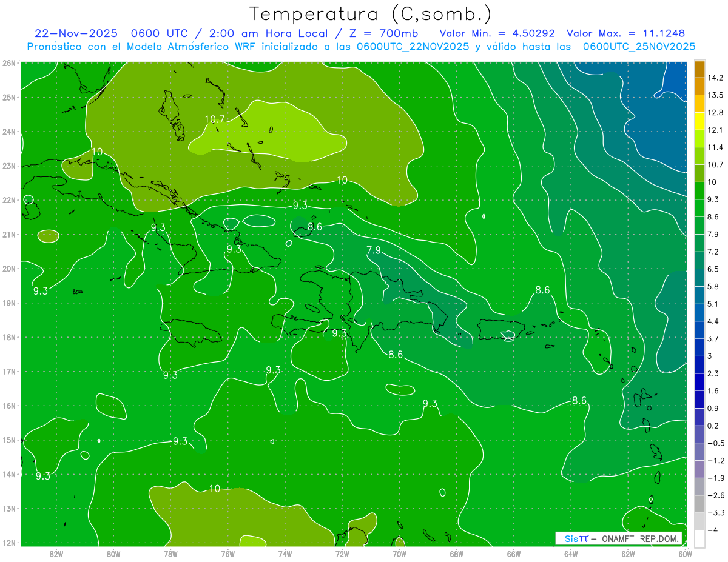Click the "14.2" colorbar label
The height and width of the screenshot is (562, 728).
click(x=715, y=78)
